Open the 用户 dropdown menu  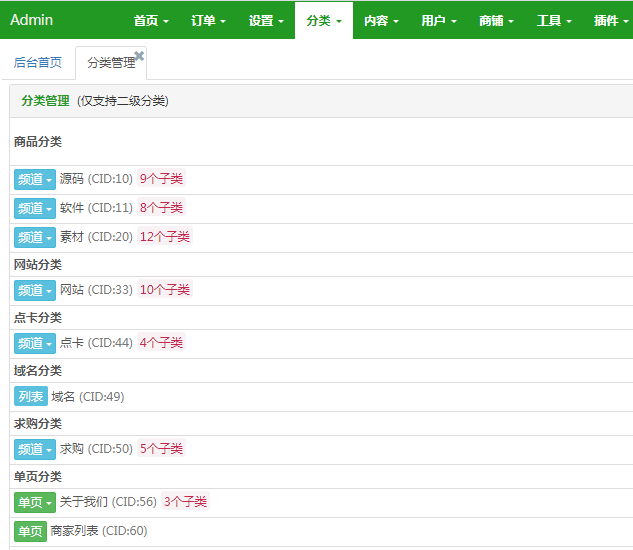pos(439,20)
